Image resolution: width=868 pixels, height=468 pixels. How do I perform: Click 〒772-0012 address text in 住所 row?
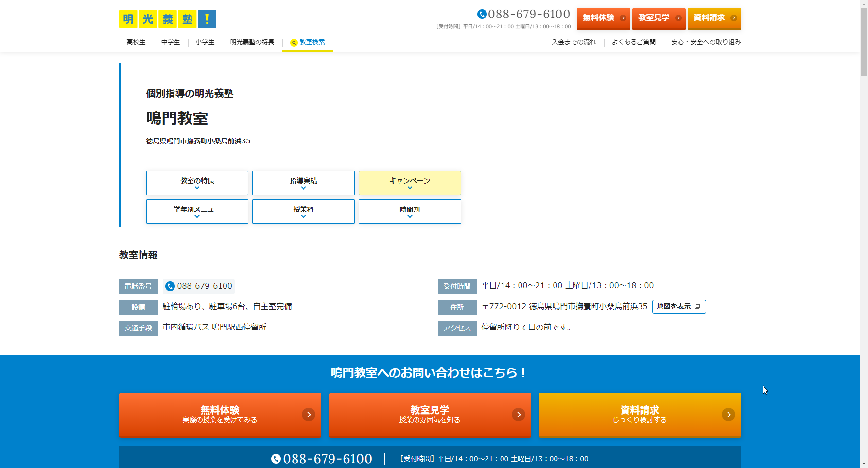coord(564,306)
